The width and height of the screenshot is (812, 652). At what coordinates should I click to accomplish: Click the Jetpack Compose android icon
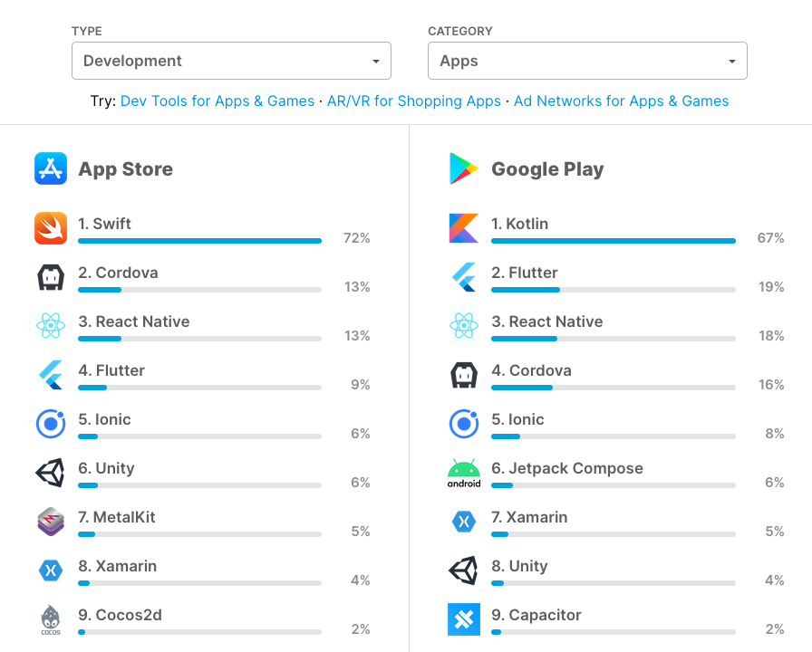464,473
